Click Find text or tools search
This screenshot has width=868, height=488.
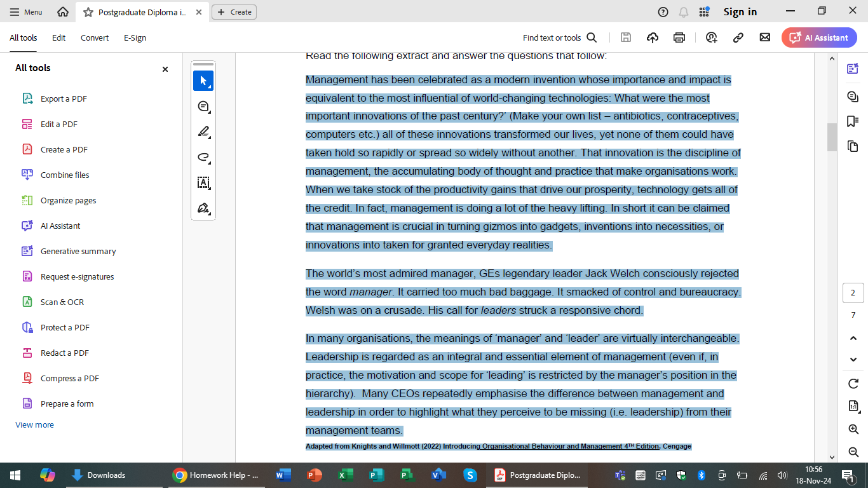pos(560,37)
